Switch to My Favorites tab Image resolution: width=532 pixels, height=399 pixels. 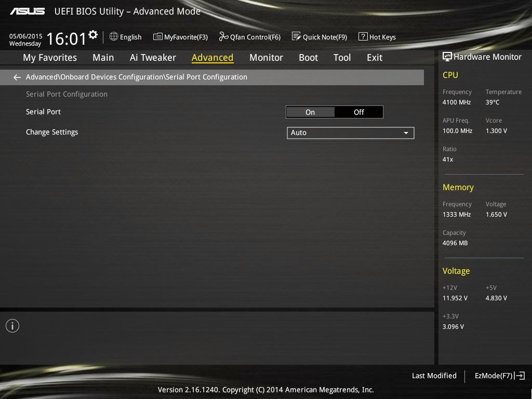point(50,58)
